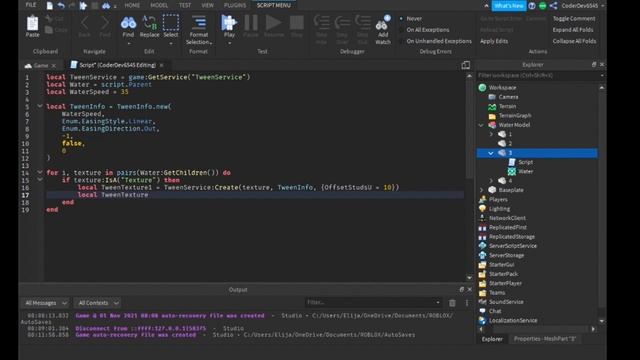Switch to the MODEL ribbon tab
This screenshot has height=360, width=640.
[159, 5]
